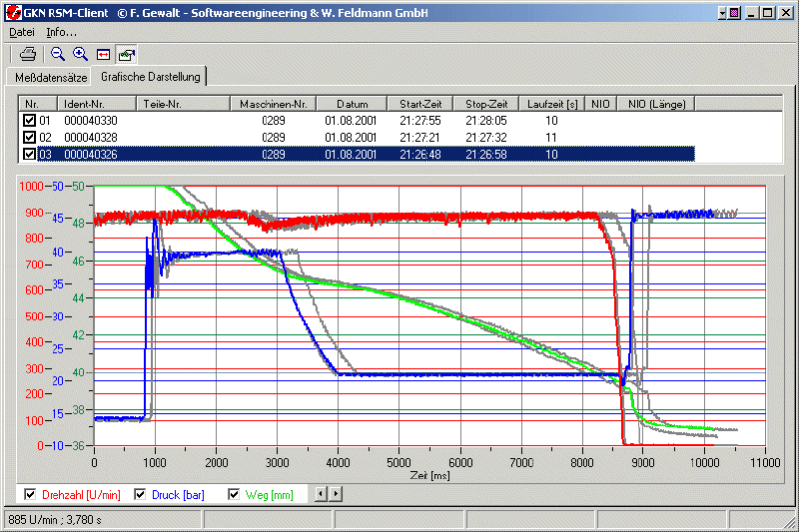Click the zoom in magnifier icon
799x532 pixels.
pos(80,54)
